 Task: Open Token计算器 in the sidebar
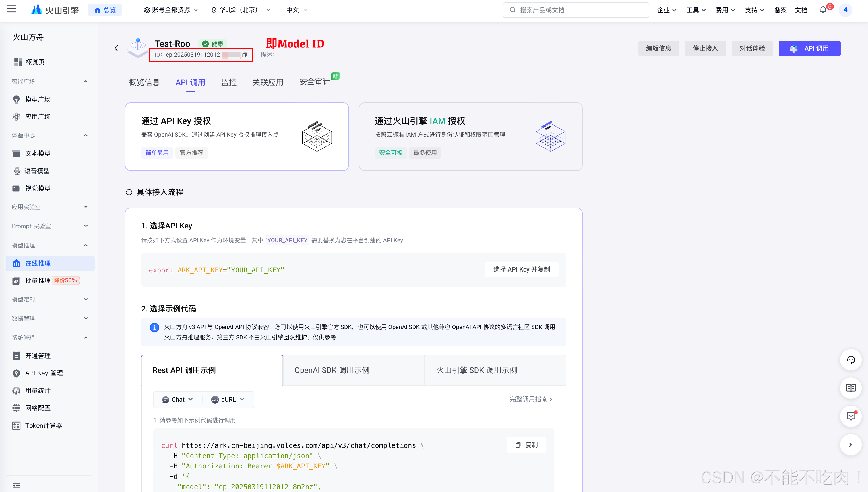(44, 425)
